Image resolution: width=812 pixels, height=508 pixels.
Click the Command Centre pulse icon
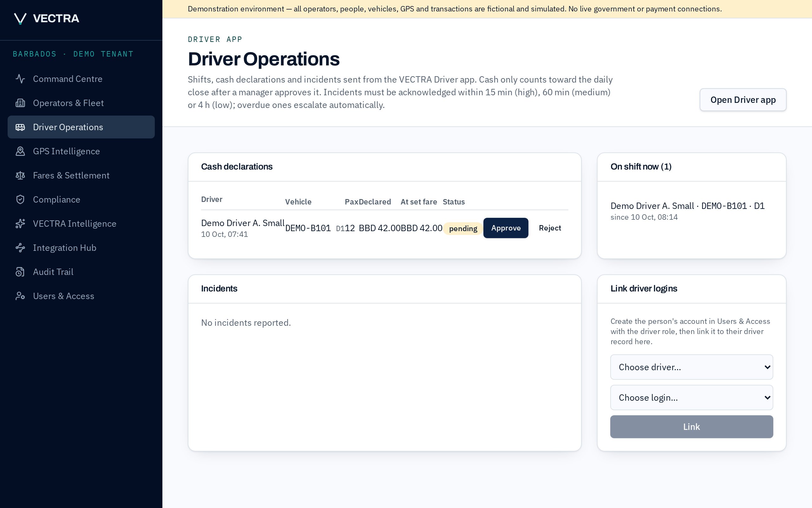pos(20,79)
